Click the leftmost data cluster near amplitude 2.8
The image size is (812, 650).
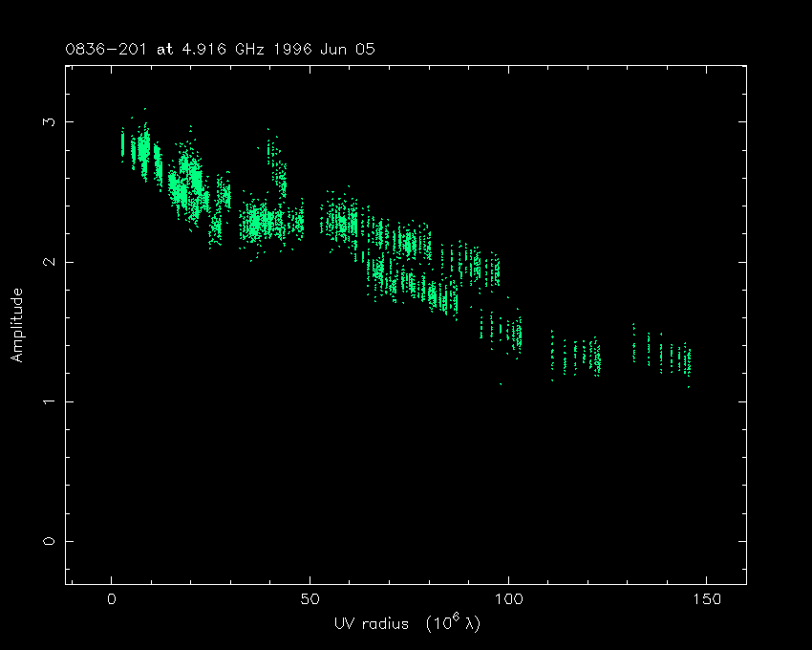(x=123, y=144)
